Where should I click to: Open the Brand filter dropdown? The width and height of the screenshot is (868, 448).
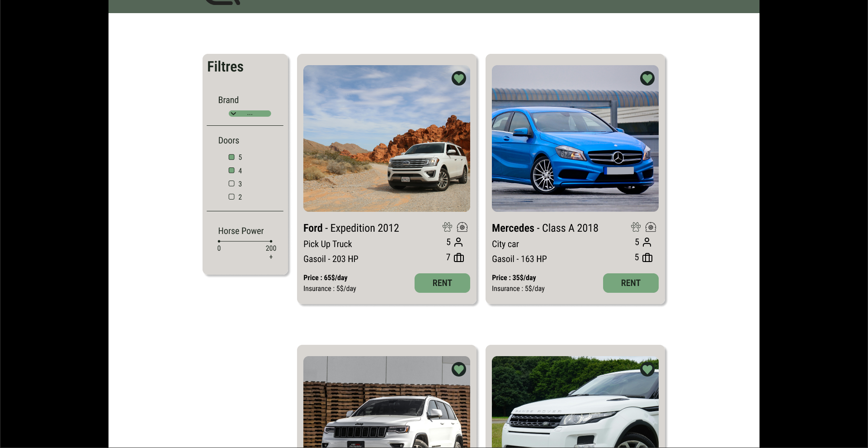[250, 114]
